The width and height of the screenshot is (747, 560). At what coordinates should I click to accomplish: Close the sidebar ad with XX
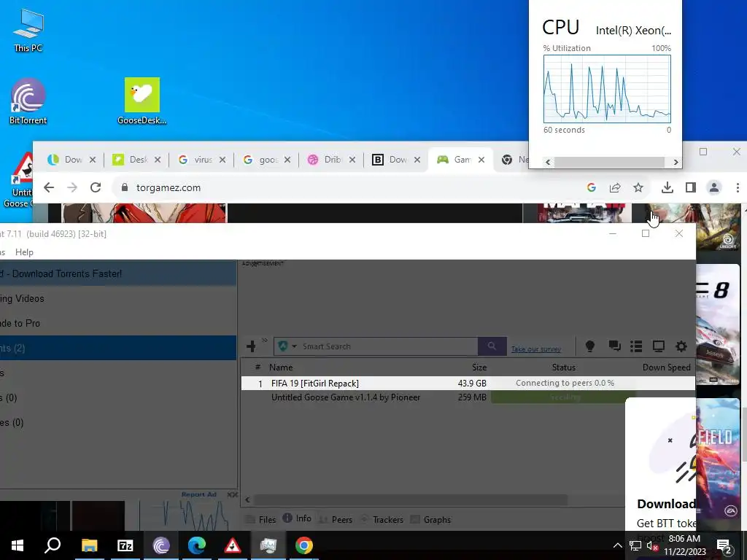232,495
